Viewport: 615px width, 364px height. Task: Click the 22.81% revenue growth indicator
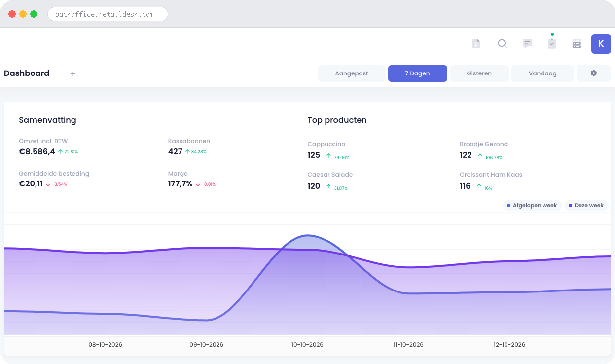point(68,152)
